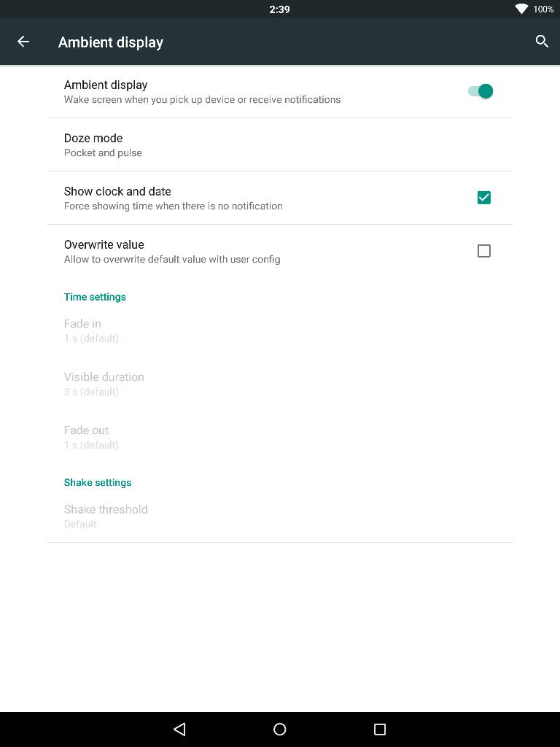Image resolution: width=560 pixels, height=747 pixels.
Task: Tap the Android home circle button
Action: coord(279,729)
